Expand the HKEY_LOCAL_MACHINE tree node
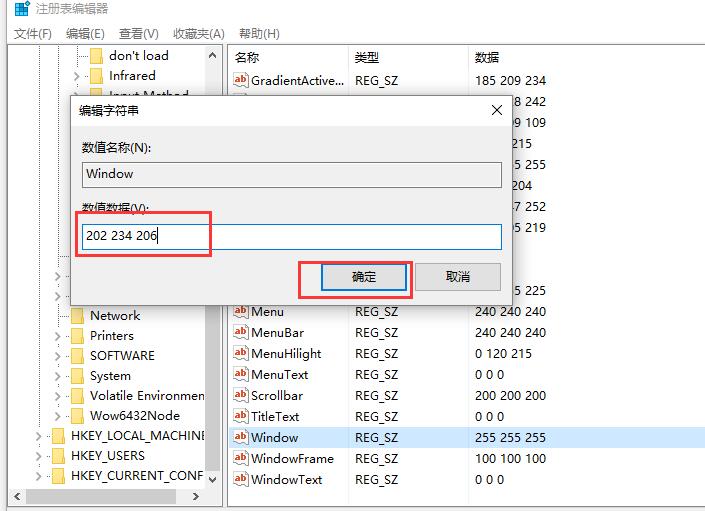This screenshot has height=511, width=705. 39,436
